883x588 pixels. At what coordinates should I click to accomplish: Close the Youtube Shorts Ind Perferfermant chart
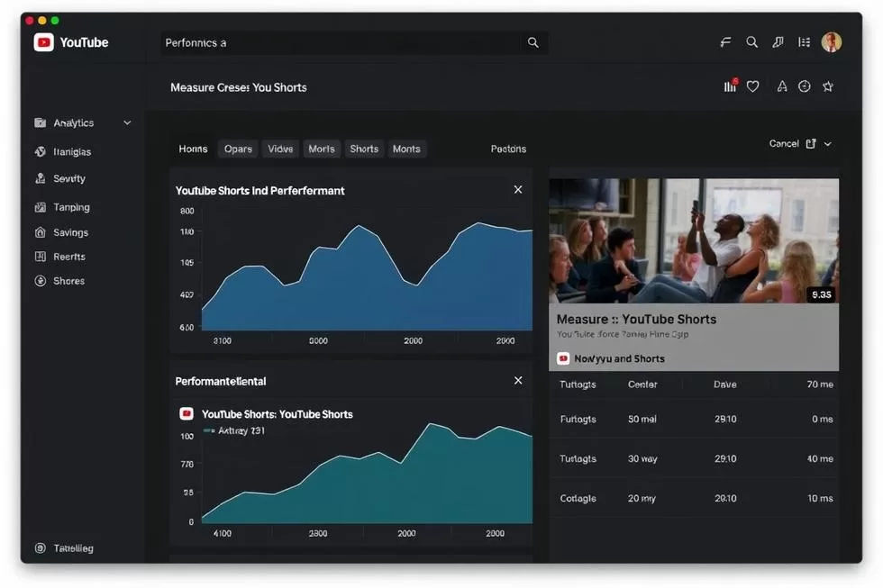pyautogui.click(x=518, y=190)
